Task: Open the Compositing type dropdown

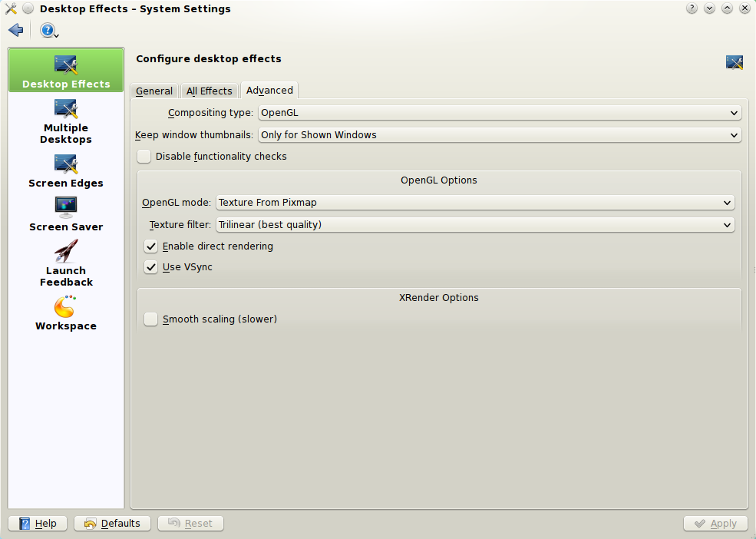Action: click(x=499, y=113)
